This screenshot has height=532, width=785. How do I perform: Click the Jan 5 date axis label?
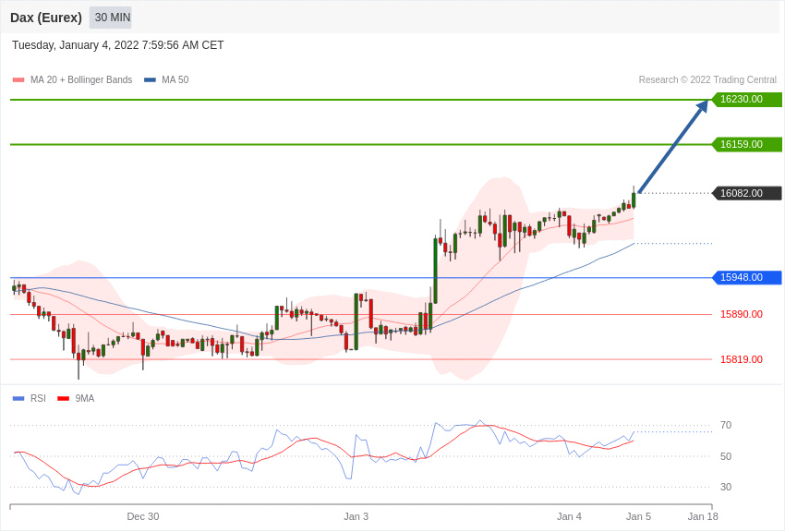(638, 516)
